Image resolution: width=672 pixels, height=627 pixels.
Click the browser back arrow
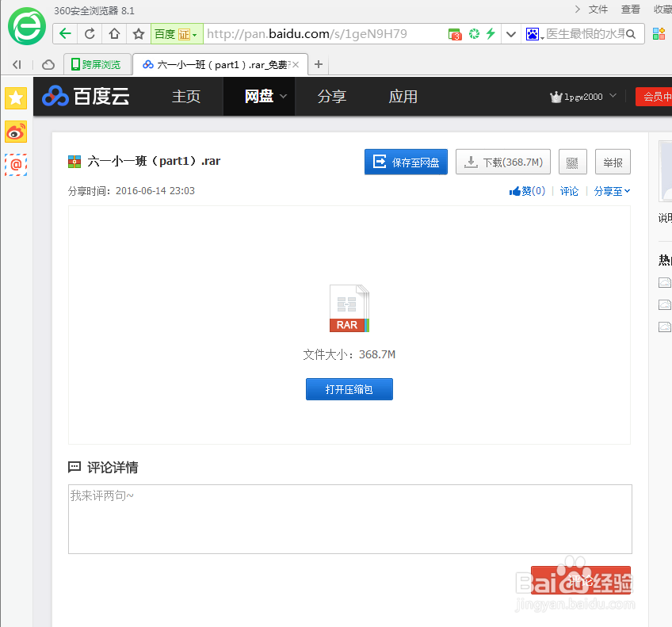pos(65,34)
